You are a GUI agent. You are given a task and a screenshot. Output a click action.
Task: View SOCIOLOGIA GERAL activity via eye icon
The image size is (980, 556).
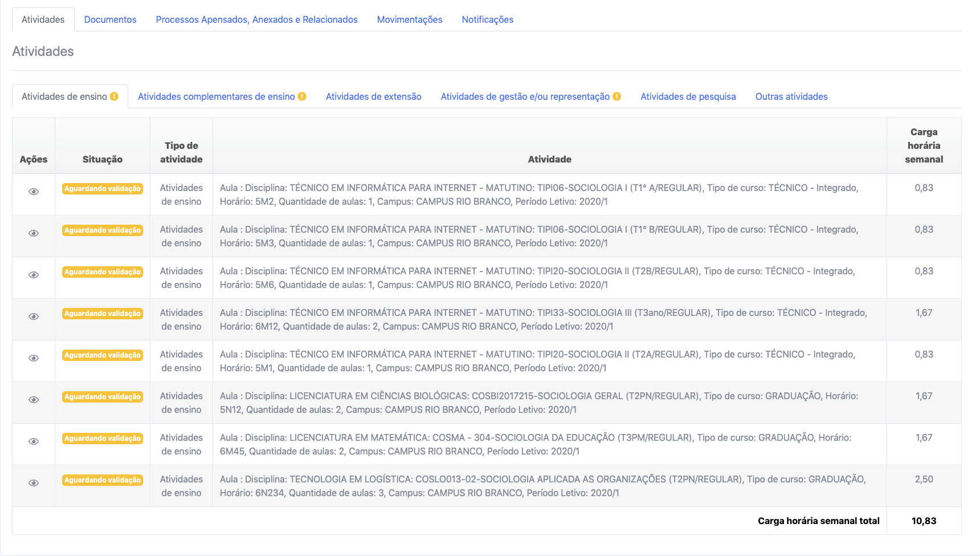coord(34,400)
